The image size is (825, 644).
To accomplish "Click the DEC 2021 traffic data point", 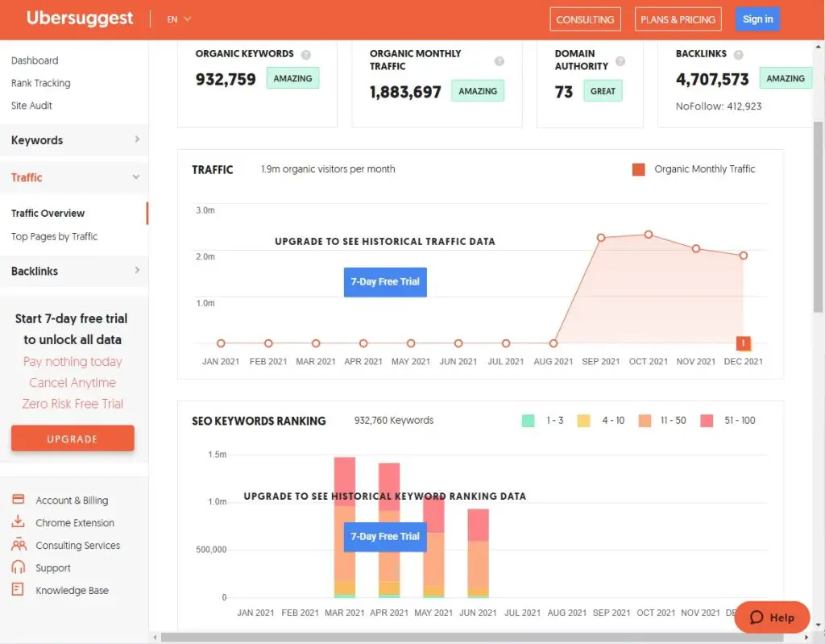I will click(x=744, y=256).
